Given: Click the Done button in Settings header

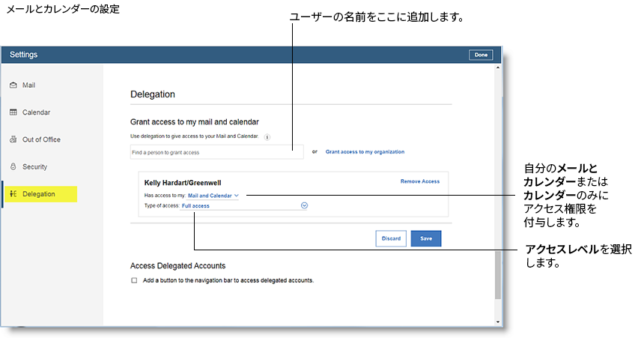Looking at the screenshot, I should point(481,55).
